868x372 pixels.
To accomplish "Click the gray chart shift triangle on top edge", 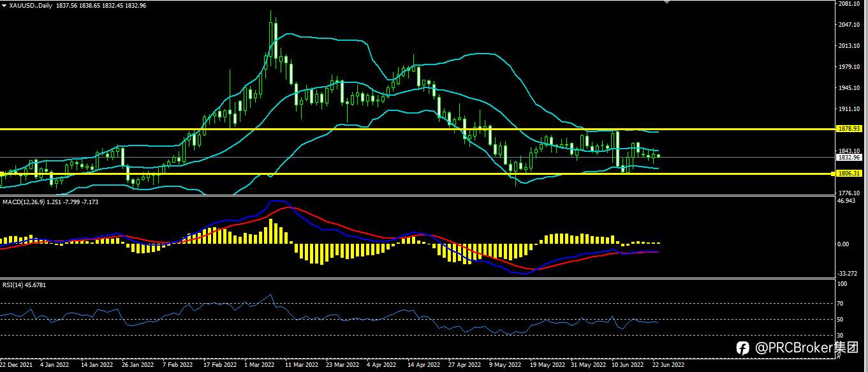I will 667,3.
